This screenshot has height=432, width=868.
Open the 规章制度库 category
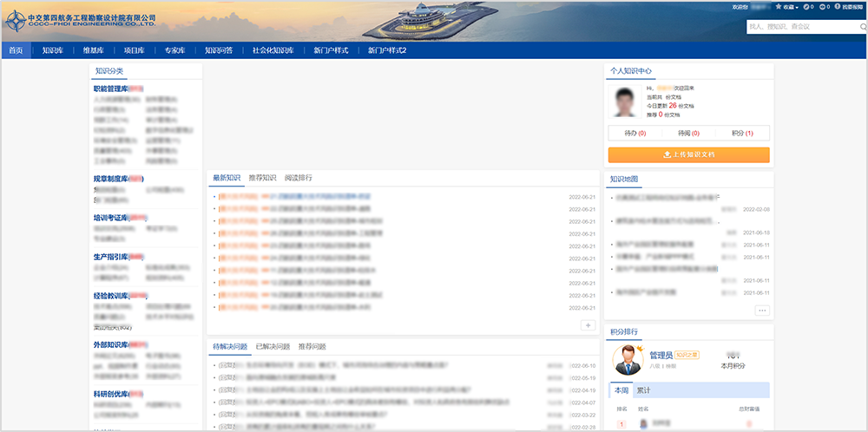tap(111, 179)
